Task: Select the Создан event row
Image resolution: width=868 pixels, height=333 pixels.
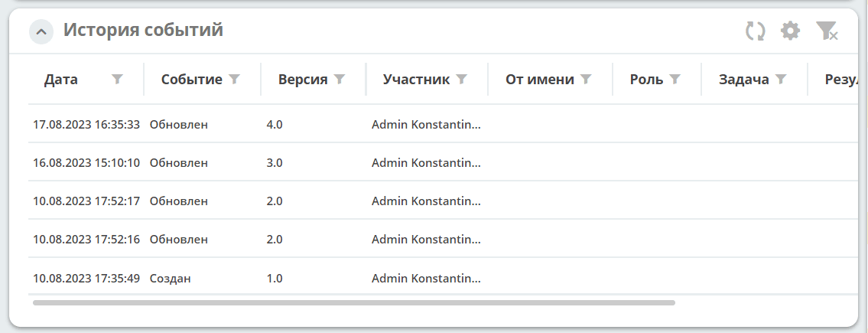Action: click(x=443, y=278)
